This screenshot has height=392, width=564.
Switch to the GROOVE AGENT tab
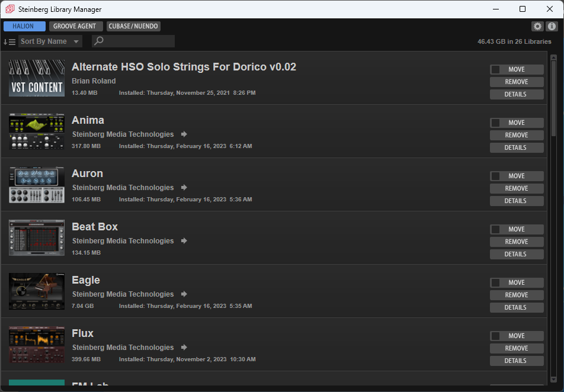click(x=76, y=26)
